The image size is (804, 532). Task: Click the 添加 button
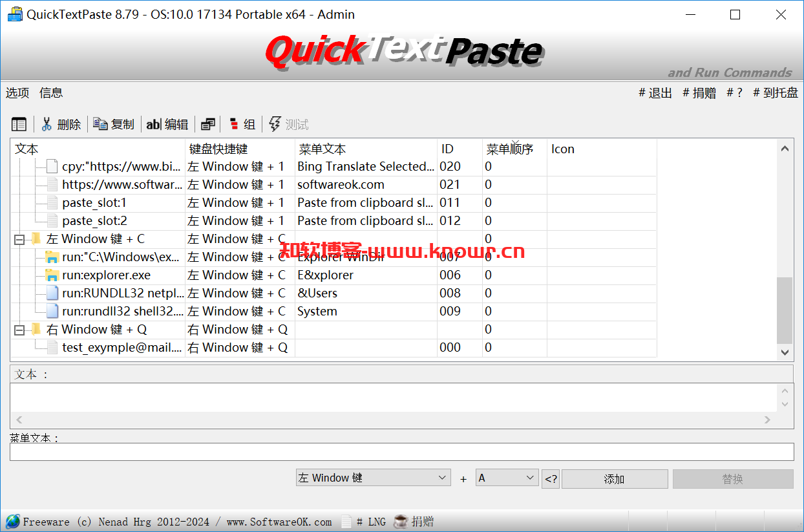(x=614, y=479)
